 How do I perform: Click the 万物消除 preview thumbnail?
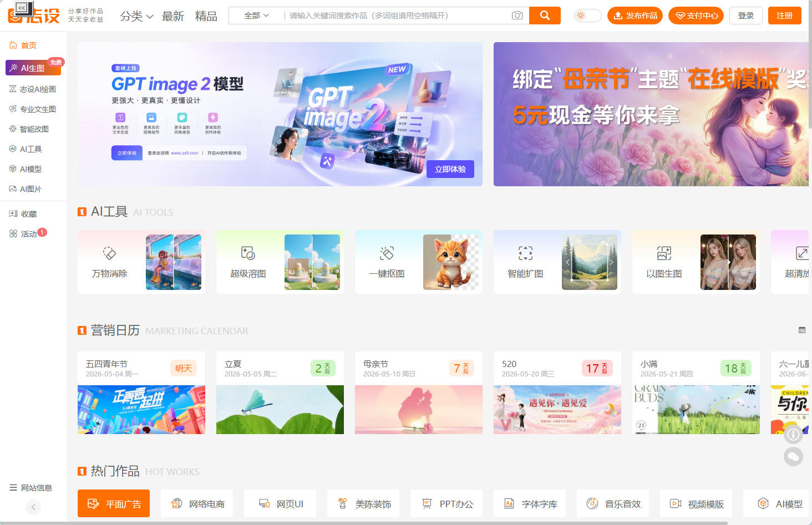point(174,262)
